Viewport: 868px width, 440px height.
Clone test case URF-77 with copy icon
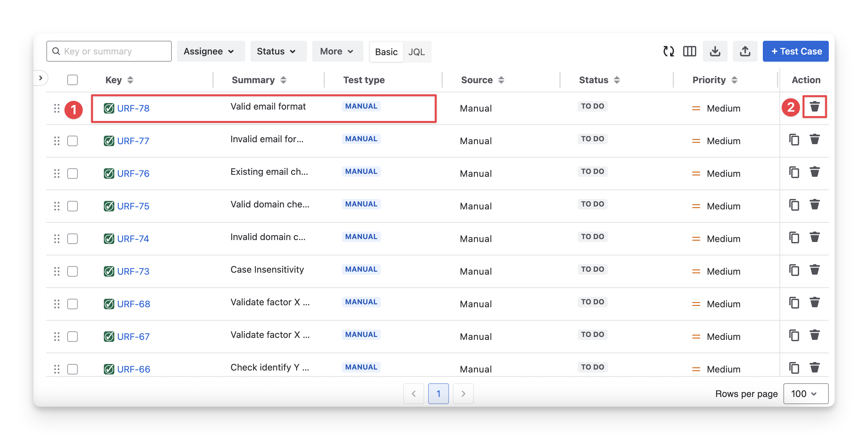[794, 139]
